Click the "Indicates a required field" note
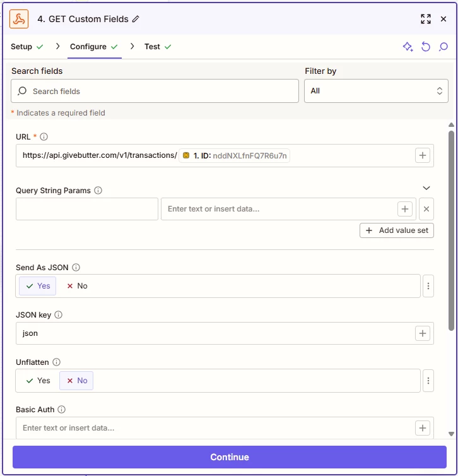Screen dimensions: 458x476 (61, 113)
